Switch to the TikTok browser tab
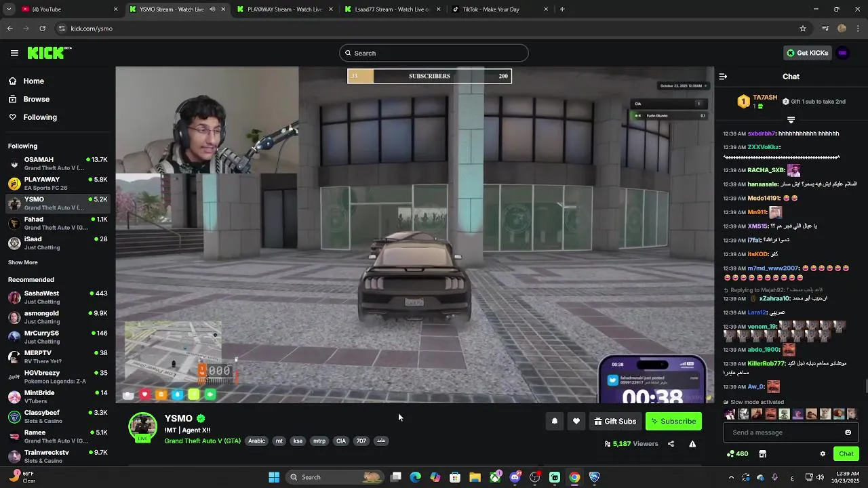The width and height of the screenshot is (868, 488). pos(500,9)
